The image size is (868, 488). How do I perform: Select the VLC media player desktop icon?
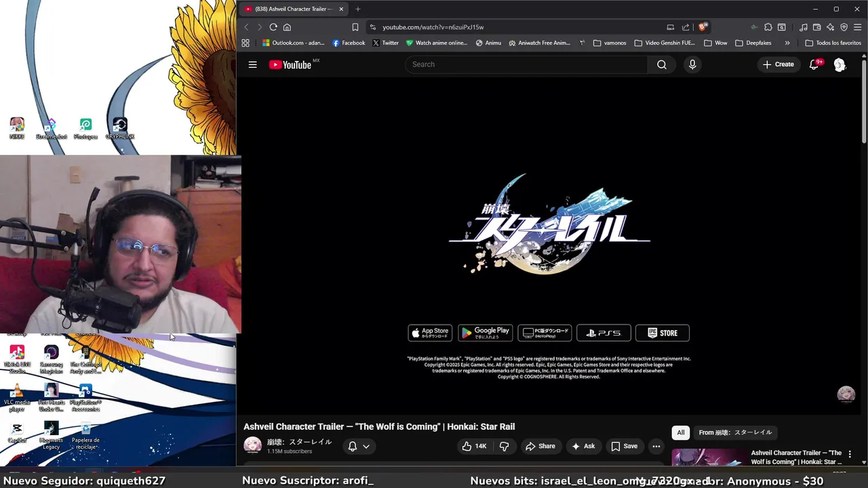click(x=17, y=398)
